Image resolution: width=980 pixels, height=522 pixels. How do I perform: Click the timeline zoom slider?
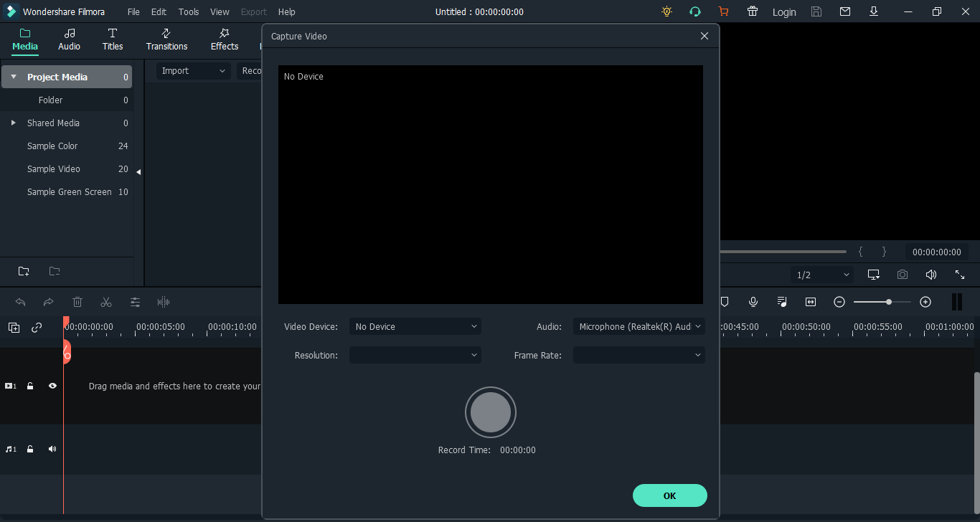point(882,302)
